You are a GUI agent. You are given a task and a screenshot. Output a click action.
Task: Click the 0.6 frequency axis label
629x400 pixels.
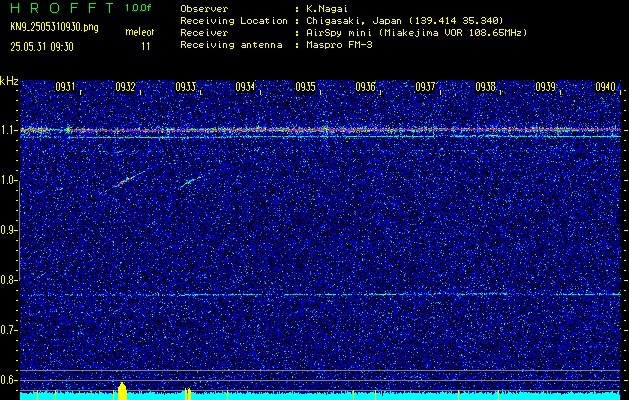tap(8, 380)
